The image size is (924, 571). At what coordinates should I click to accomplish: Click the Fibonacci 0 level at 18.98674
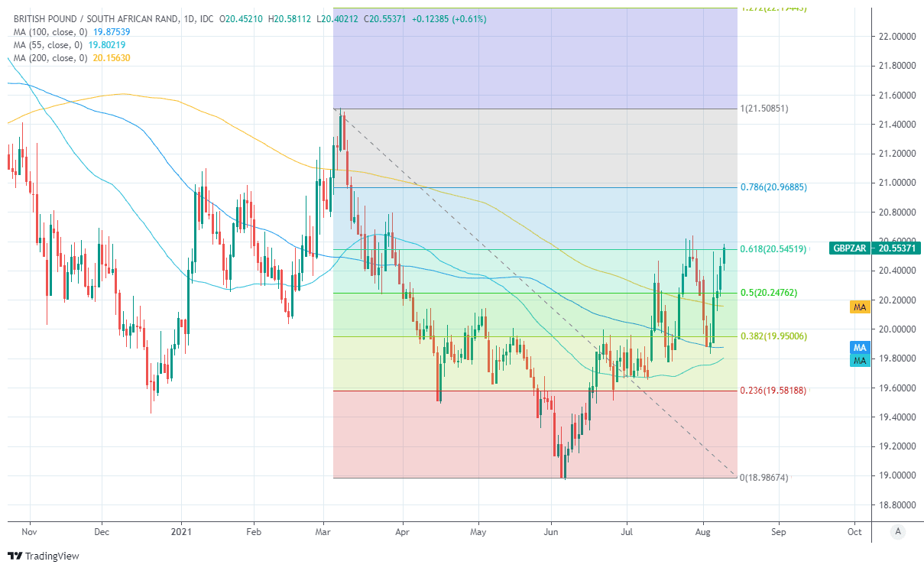coord(764,478)
